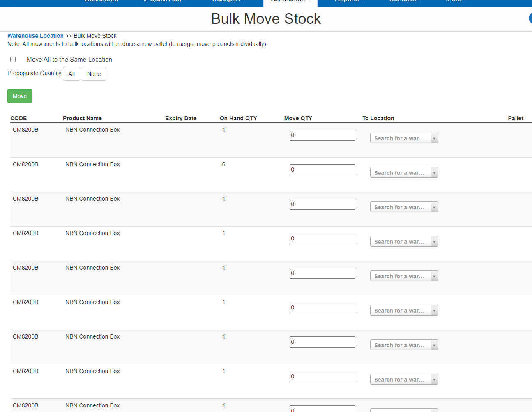Viewport: 532px width, 412px height.
Task: Open the Warehouse Location breadcrumb link
Action: (35, 36)
